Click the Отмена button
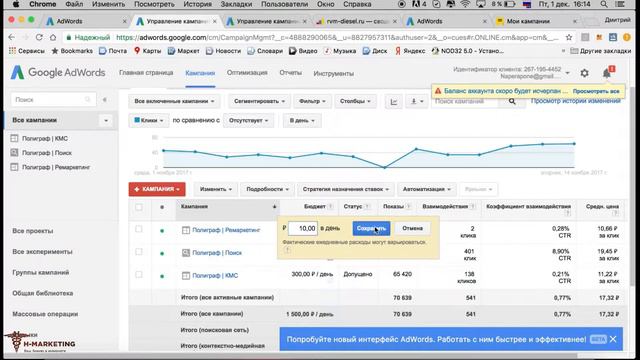The width and height of the screenshot is (640, 360). click(412, 229)
